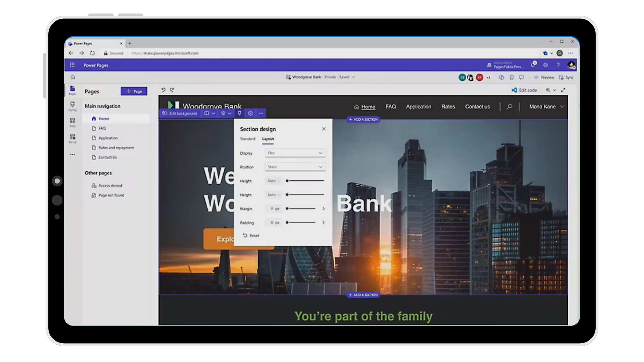Show more workspaces via sidebar ellipsis
Screen dimensions: 644x362
tap(72, 155)
